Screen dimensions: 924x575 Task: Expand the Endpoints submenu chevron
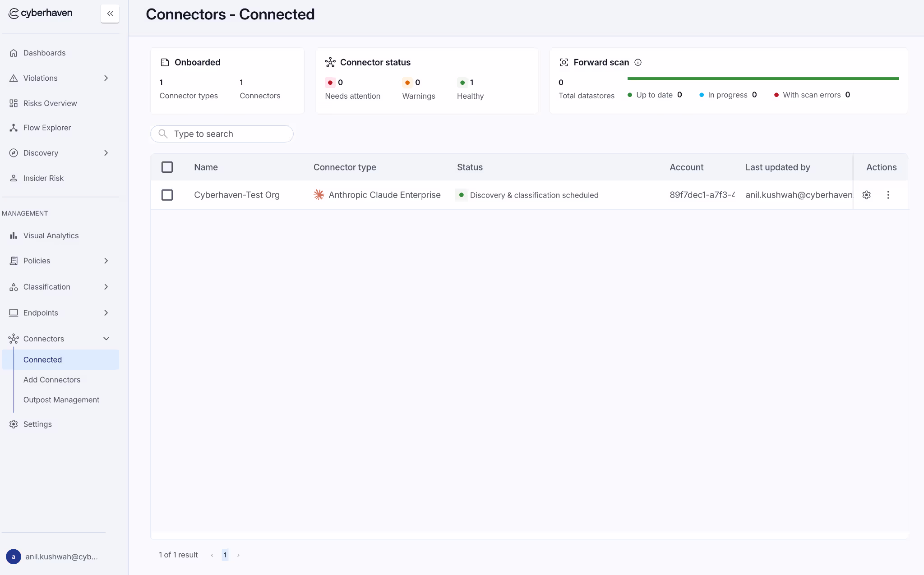point(106,313)
